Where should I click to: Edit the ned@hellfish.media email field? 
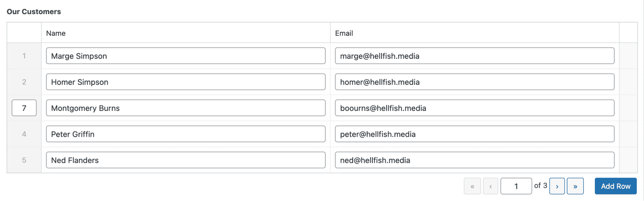pyautogui.click(x=475, y=160)
